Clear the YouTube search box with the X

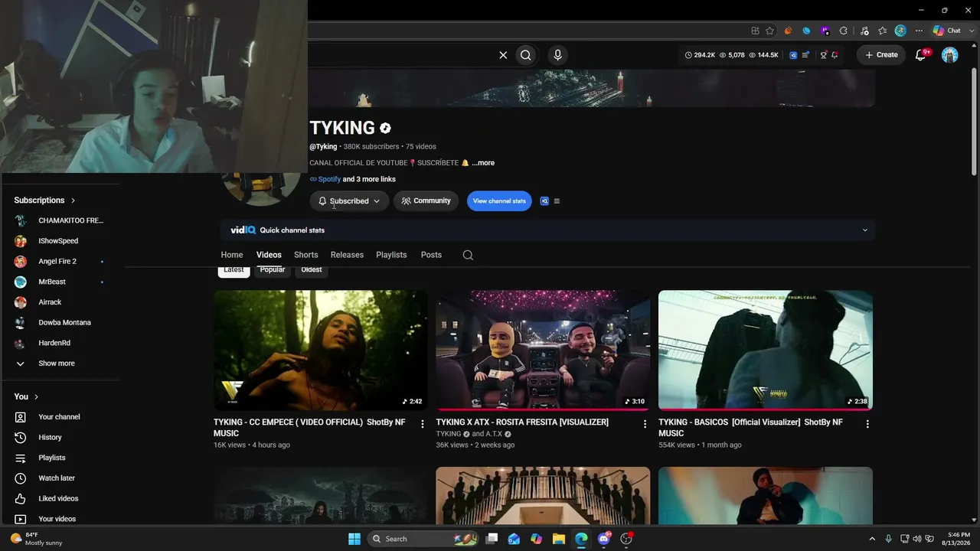[503, 55]
